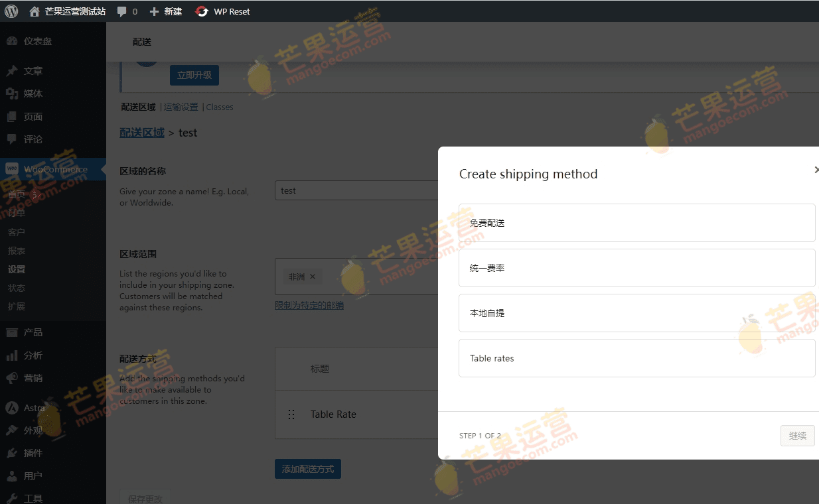Click the 标题 column header
Screen dimensions: 819x504
click(320, 369)
